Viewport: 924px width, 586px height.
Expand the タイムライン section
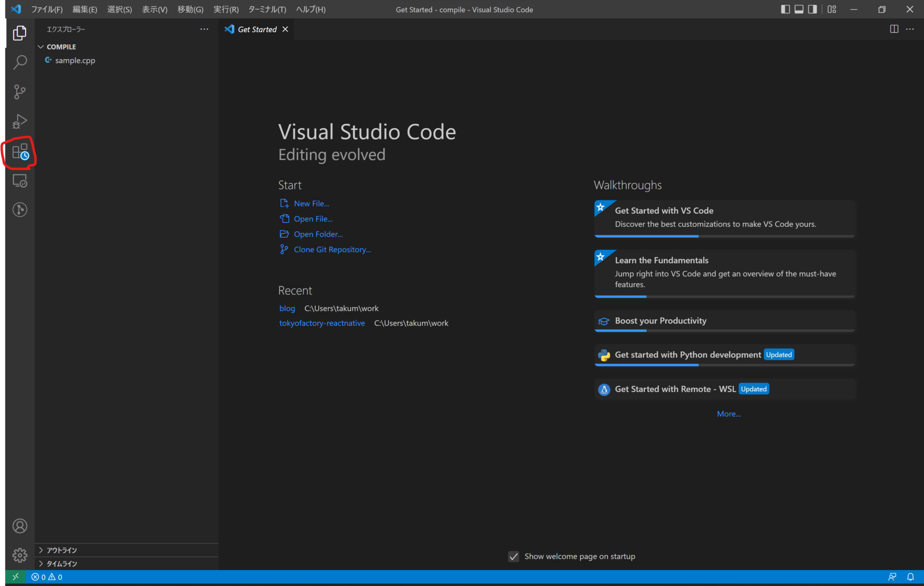click(61, 563)
